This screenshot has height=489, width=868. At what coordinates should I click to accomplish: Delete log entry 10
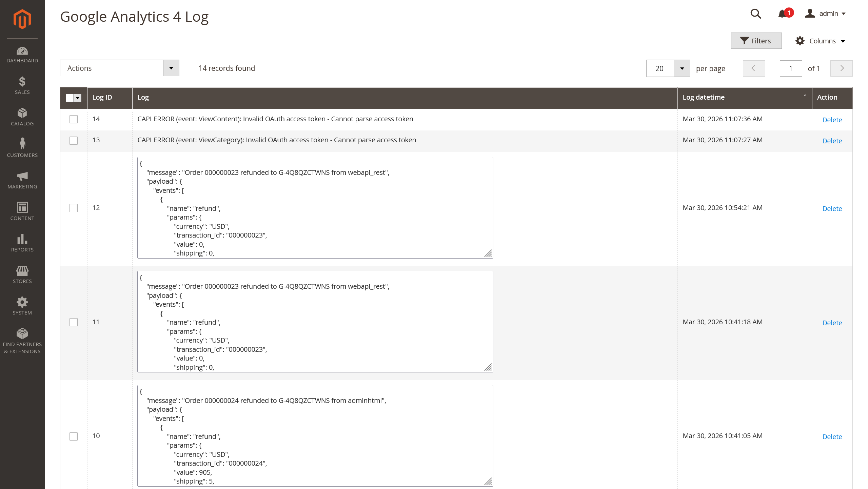[x=832, y=437]
